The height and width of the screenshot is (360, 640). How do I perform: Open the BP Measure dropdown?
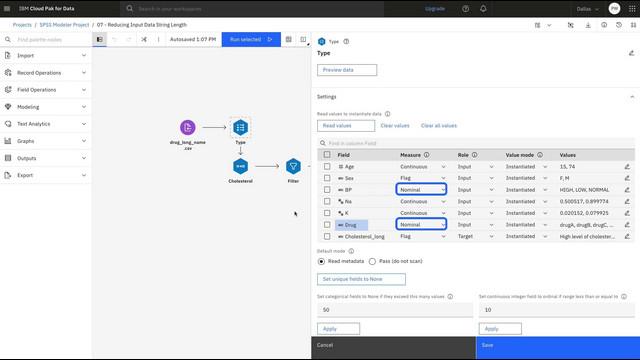pyautogui.click(x=421, y=189)
